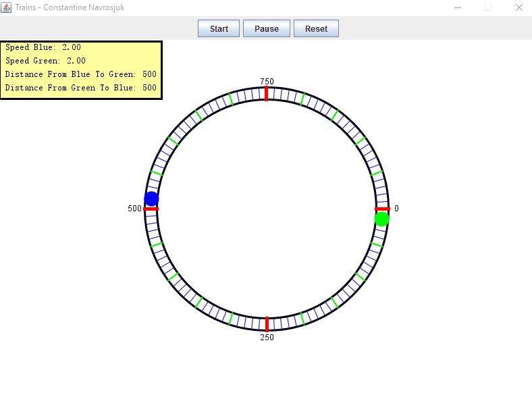Click the Start button
Image resolution: width=532 pixels, height=399 pixels.
[x=219, y=28]
